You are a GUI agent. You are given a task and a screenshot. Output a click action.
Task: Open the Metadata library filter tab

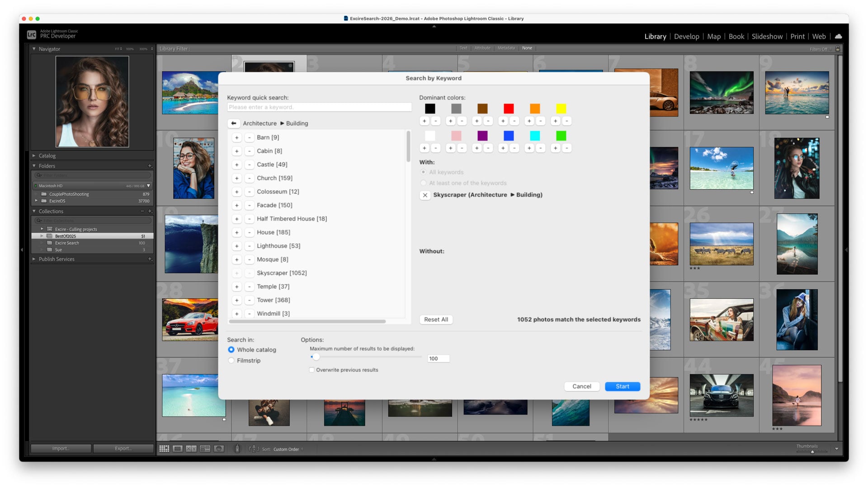[x=506, y=48]
